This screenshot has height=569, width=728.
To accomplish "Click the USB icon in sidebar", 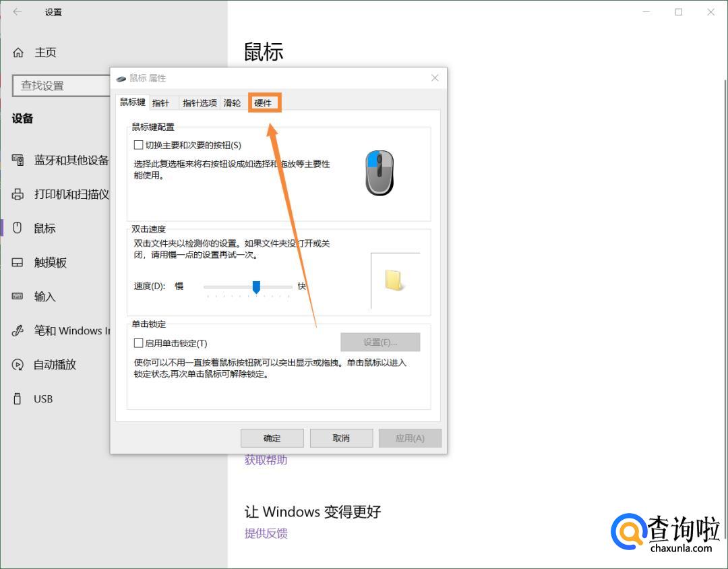I will tap(18, 398).
